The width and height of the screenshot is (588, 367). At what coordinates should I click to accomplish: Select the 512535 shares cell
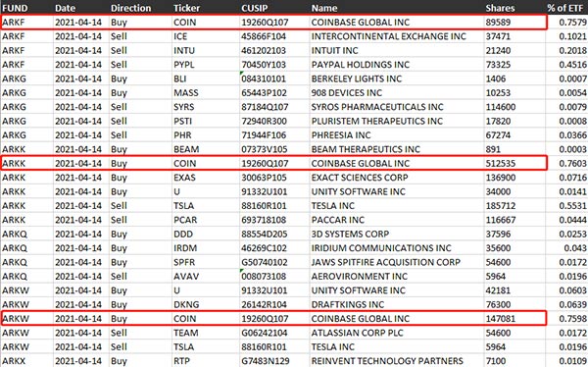pos(514,164)
